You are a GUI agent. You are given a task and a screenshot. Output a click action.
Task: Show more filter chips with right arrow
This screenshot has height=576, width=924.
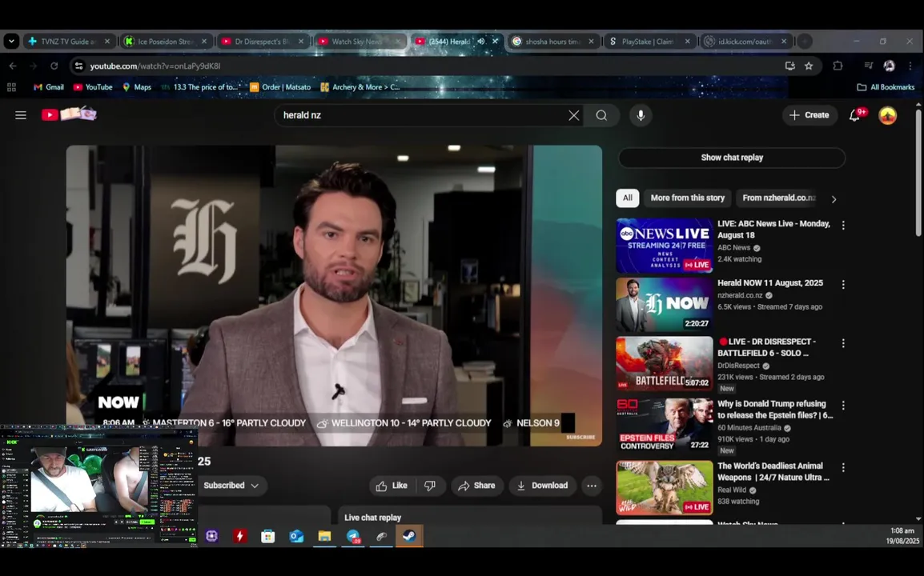[834, 199]
